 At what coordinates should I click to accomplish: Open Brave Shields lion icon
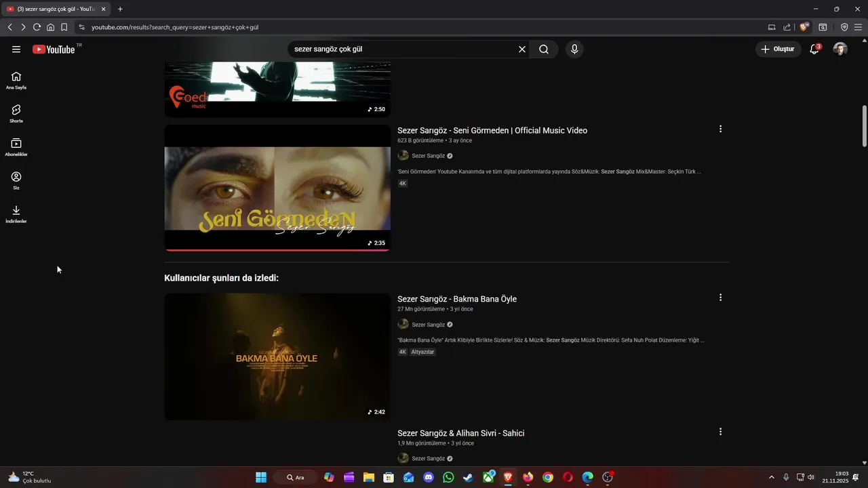[x=804, y=27]
